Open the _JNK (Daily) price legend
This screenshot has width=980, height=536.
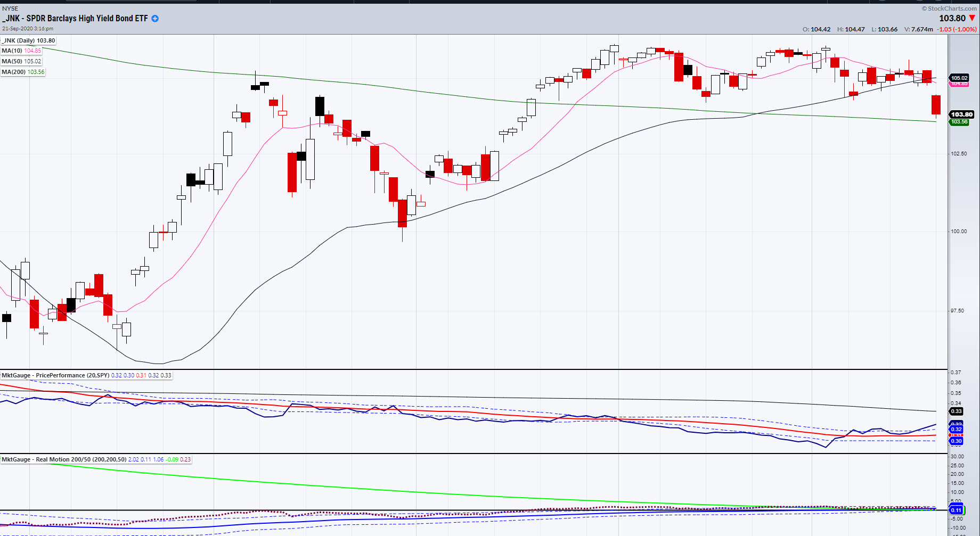coord(28,40)
